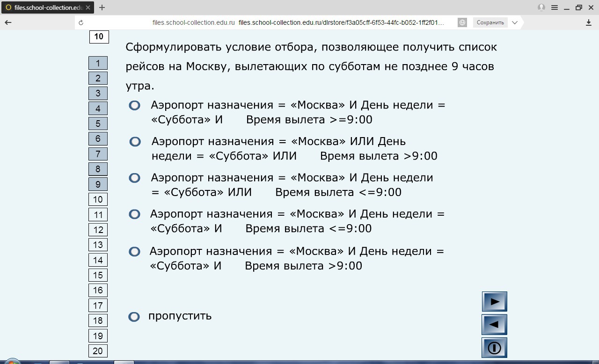The width and height of the screenshot is (599, 364).
Task: Select answer with ИЛИ Время вылета <=9:00
Action: pos(134,178)
